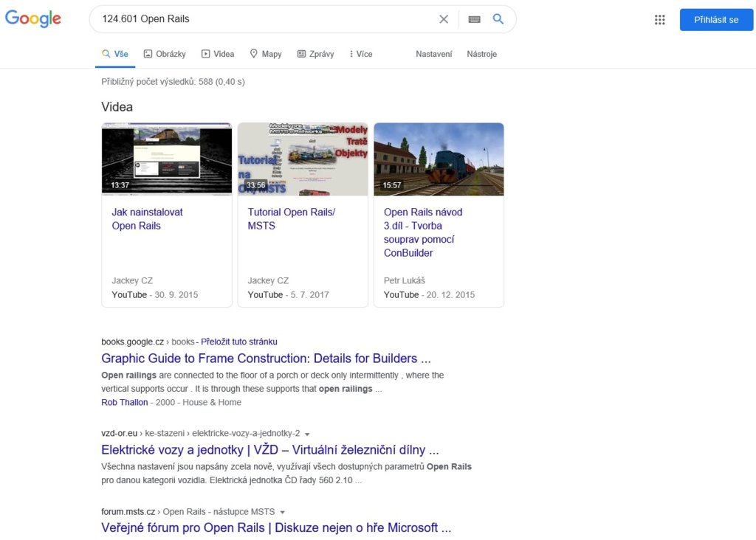Click 'YouTube - 30. 9. 2015' text
756x540 pixels.
click(x=155, y=295)
